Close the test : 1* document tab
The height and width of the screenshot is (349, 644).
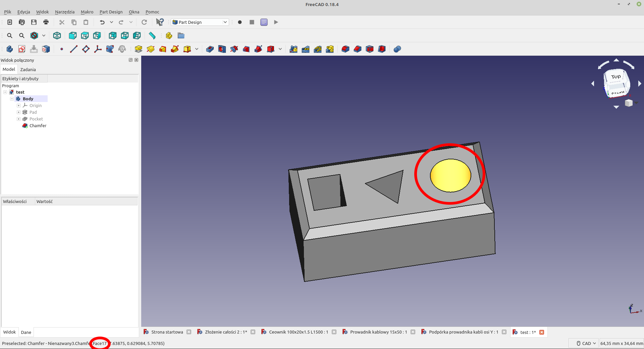point(542,332)
